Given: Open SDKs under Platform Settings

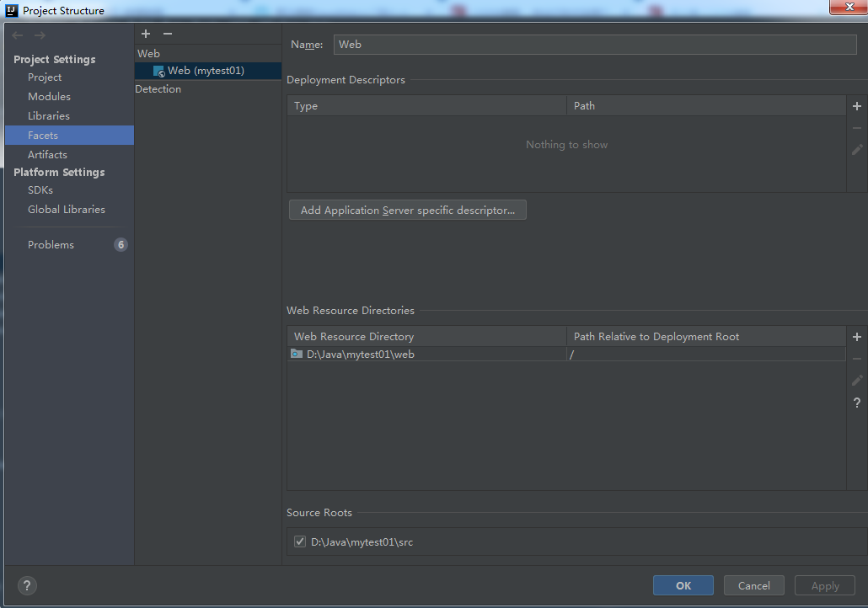Looking at the screenshot, I should (40, 190).
